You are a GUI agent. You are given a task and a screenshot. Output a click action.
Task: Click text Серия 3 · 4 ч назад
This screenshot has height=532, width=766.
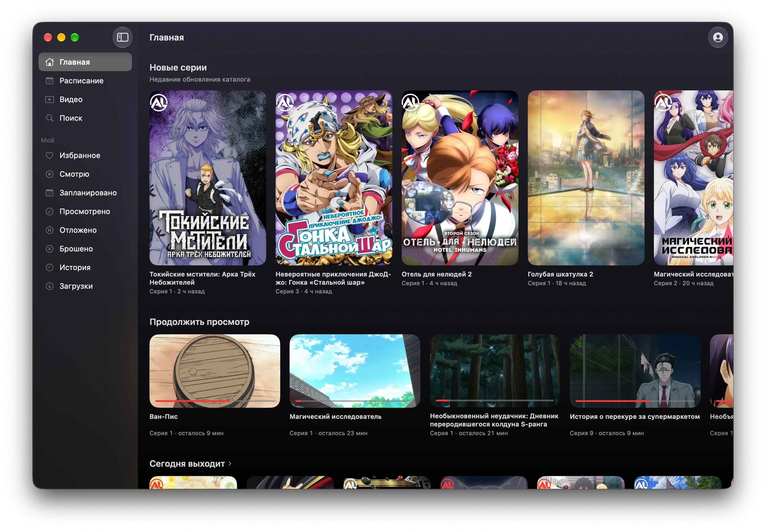click(304, 291)
